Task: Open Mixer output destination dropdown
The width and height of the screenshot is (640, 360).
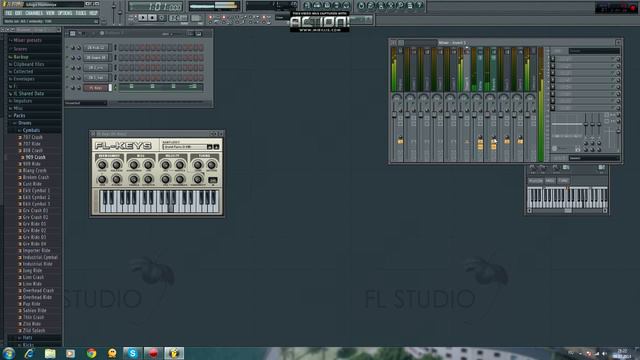Action: tap(594, 158)
